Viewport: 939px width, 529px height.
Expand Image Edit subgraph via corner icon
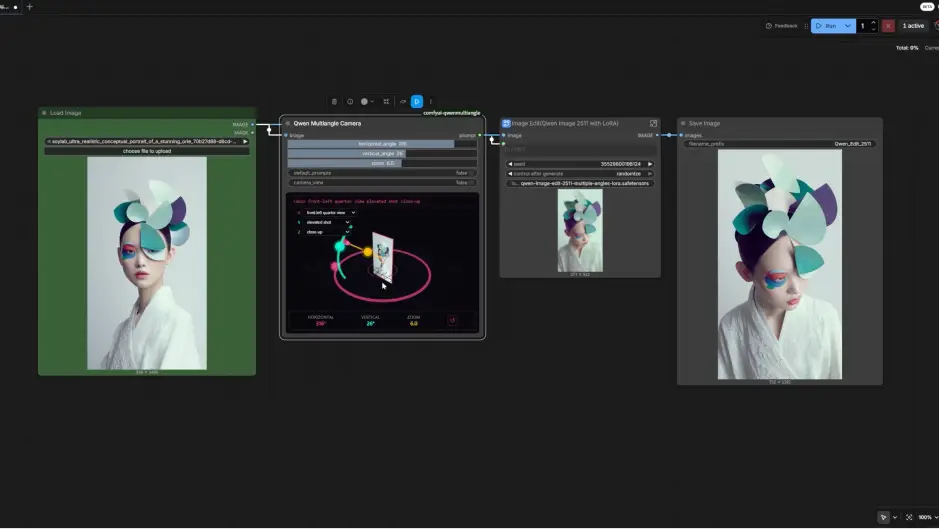pos(653,123)
